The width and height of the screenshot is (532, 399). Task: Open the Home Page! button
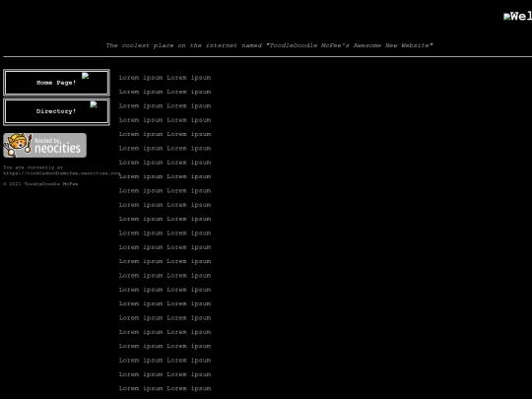pos(56,83)
